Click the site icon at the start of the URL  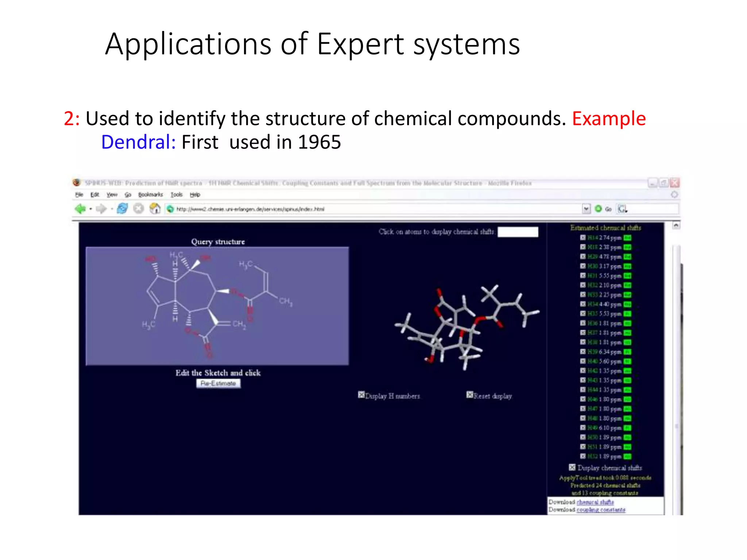(170, 209)
